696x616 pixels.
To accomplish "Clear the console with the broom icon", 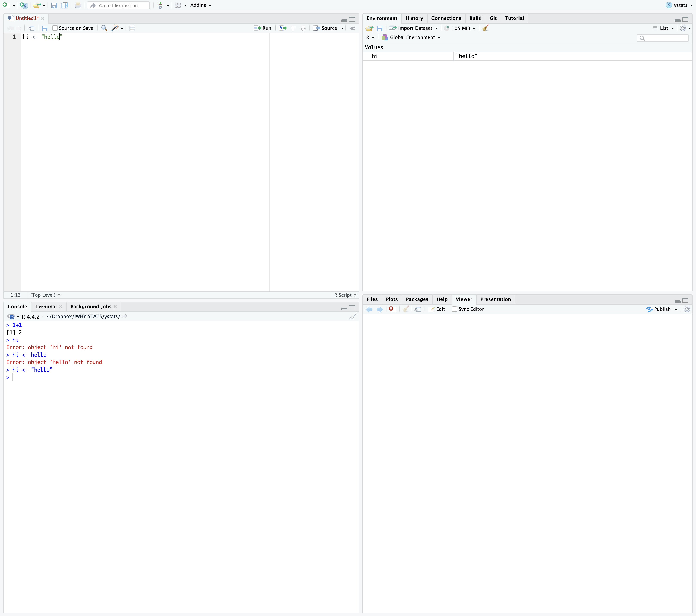I will point(352,316).
